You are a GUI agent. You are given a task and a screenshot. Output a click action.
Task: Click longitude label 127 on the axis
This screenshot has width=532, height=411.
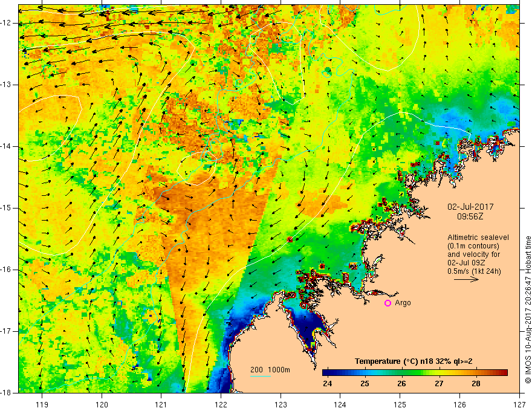(x=519, y=404)
